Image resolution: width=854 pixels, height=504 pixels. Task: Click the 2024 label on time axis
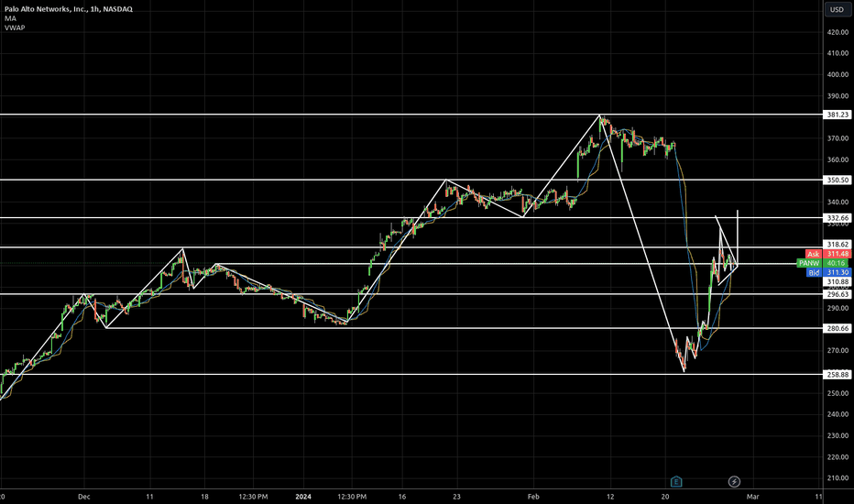click(x=303, y=497)
